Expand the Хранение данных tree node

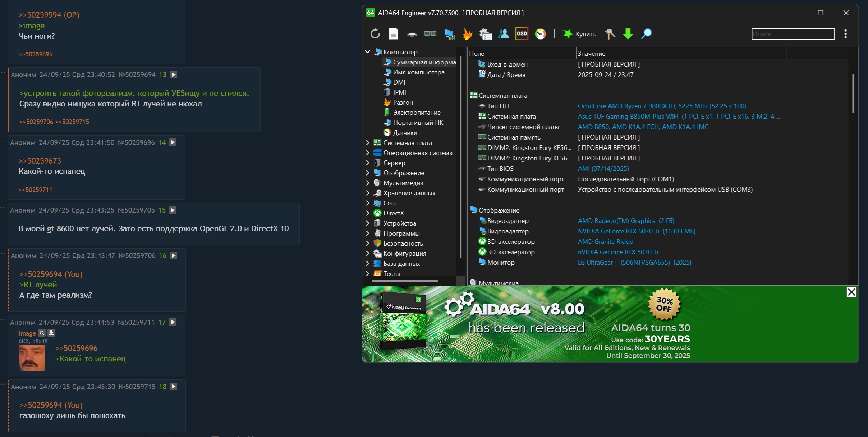tap(368, 193)
